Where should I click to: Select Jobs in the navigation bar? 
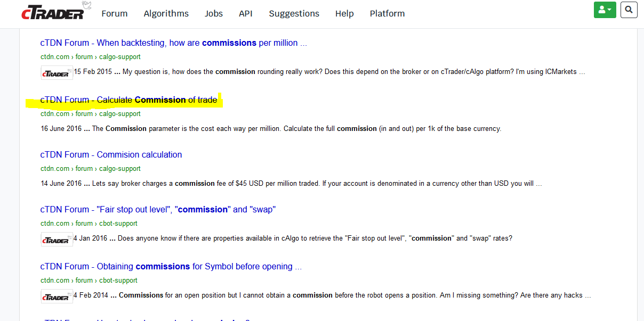(x=214, y=13)
